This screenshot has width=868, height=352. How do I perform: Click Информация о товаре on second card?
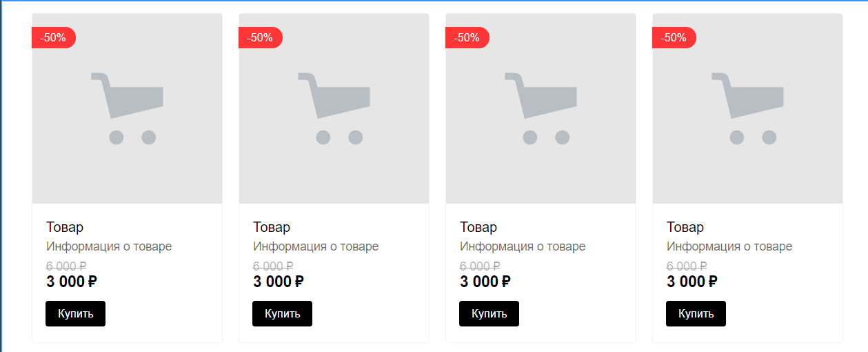click(316, 246)
